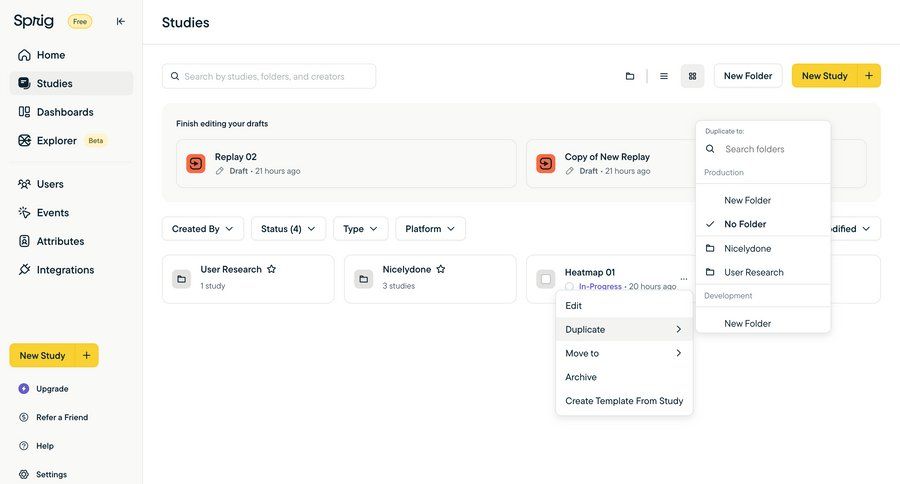Switch to folder view icon in toolbar
The height and width of the screenshot is (484, 900).
click(630, 76)
